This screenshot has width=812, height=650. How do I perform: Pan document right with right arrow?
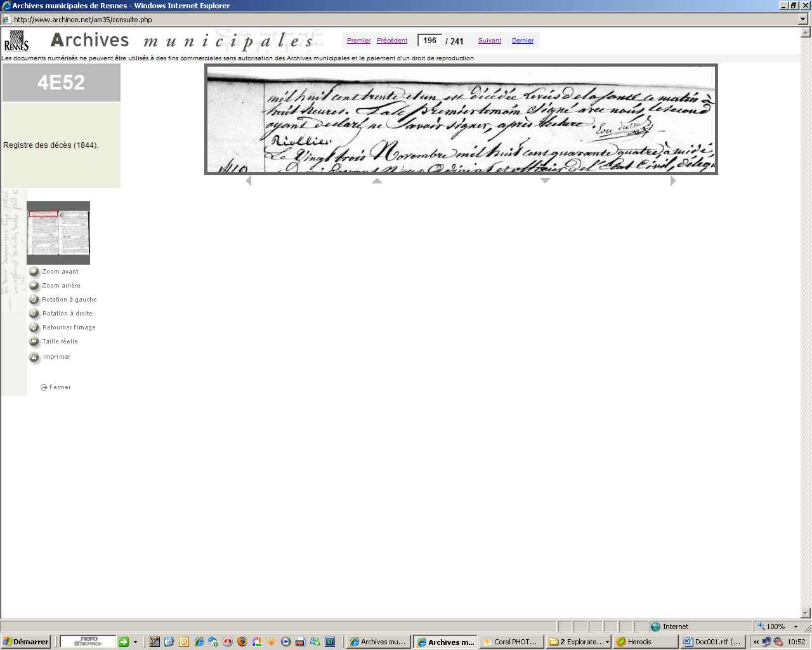673,181
